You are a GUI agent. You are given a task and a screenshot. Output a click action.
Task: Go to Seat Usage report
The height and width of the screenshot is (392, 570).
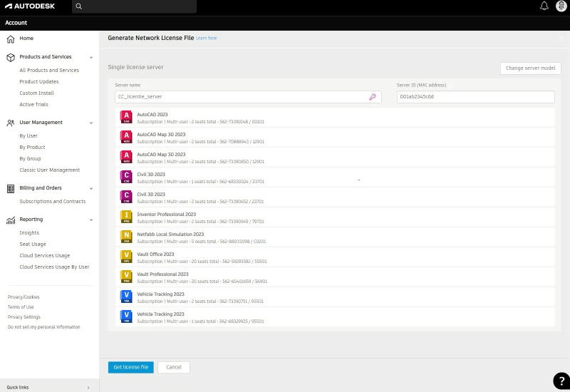tap(34, 244)
